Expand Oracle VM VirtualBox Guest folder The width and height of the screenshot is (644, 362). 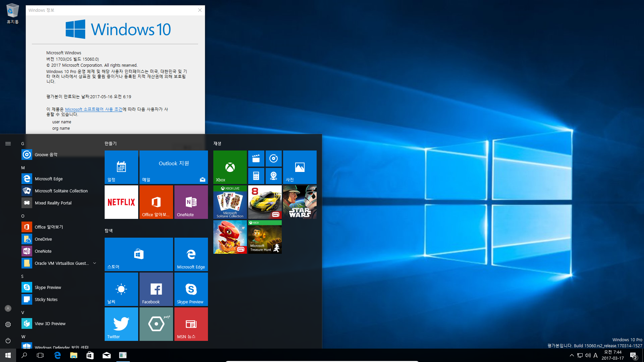[x=60, y=263]
